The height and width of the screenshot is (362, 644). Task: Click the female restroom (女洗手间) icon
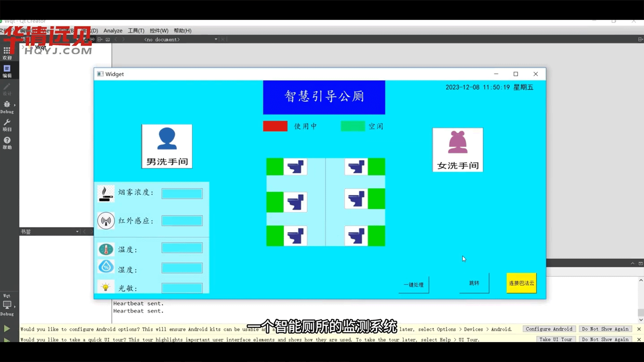457,149
